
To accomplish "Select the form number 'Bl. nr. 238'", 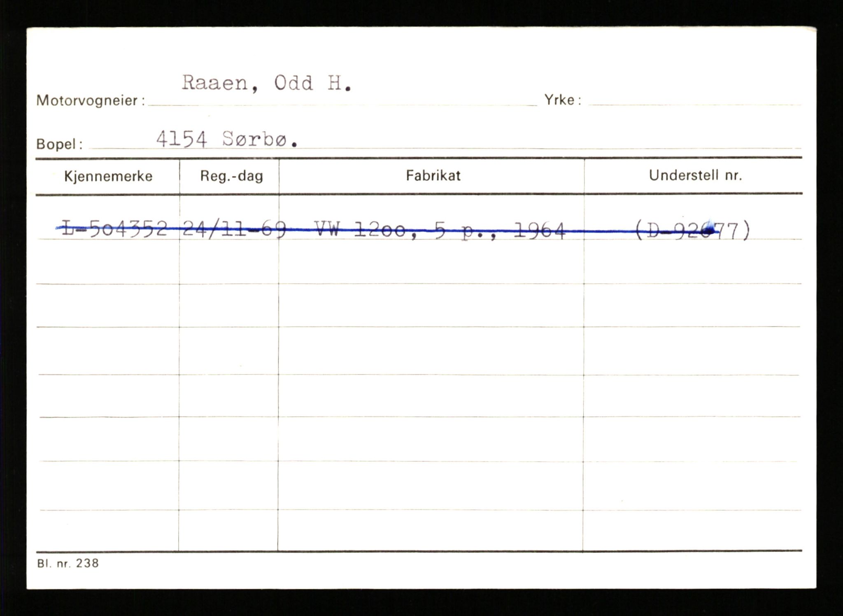I will [68, 563].
